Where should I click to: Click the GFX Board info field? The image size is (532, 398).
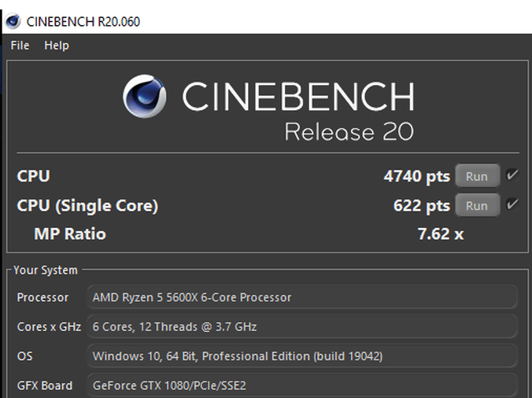click(x=302, y=385)
